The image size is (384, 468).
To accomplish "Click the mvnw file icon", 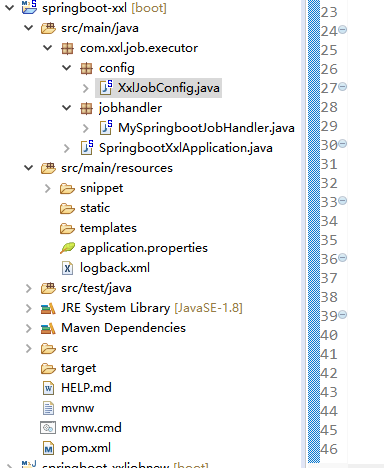I will pos(49,408).
